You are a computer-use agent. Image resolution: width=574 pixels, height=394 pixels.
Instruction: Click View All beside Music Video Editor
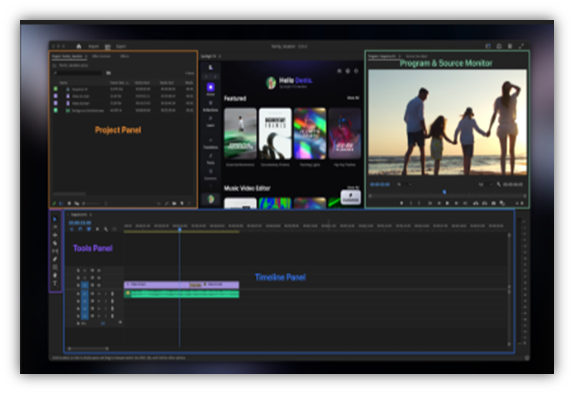click(353, 187)
